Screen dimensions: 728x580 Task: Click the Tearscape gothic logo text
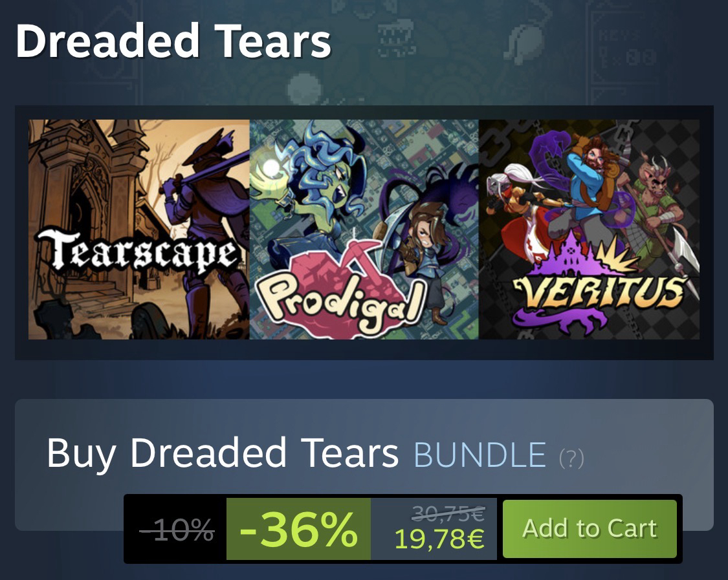coord(138,252)
